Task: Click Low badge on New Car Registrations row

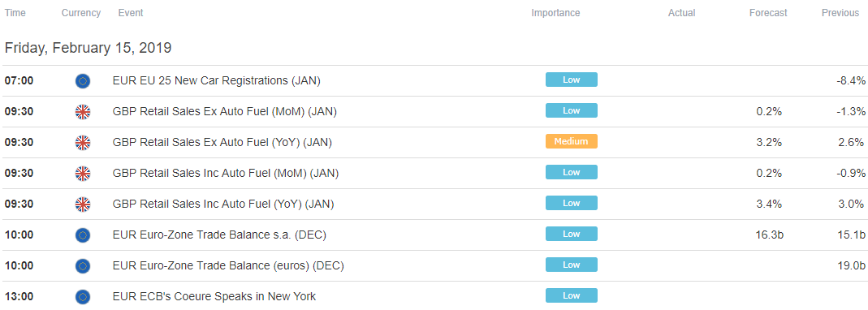Action: pos(572,80)
